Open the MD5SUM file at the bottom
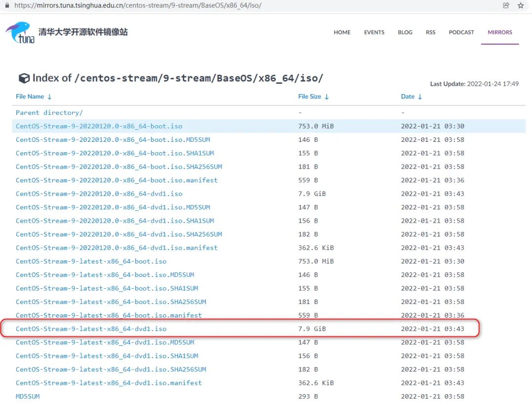532x404 pixels. 27,396
